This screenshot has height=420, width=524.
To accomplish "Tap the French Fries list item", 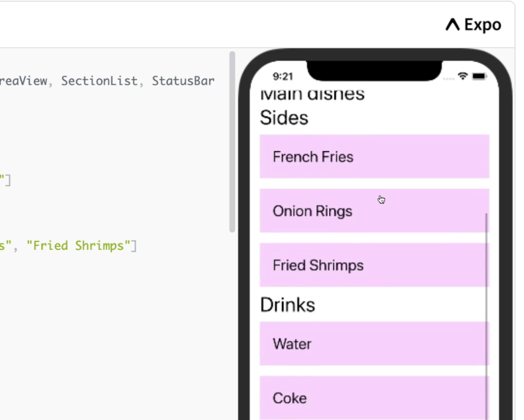I will [x=374, y=156].
